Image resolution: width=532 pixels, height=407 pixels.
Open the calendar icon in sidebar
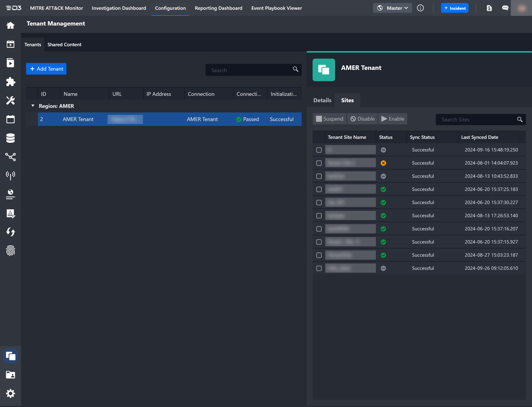[x=10, y=119]
